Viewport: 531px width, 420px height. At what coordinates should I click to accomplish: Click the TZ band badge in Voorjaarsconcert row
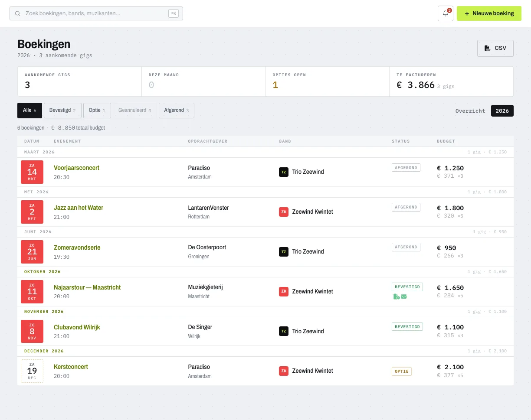[284, 172]
